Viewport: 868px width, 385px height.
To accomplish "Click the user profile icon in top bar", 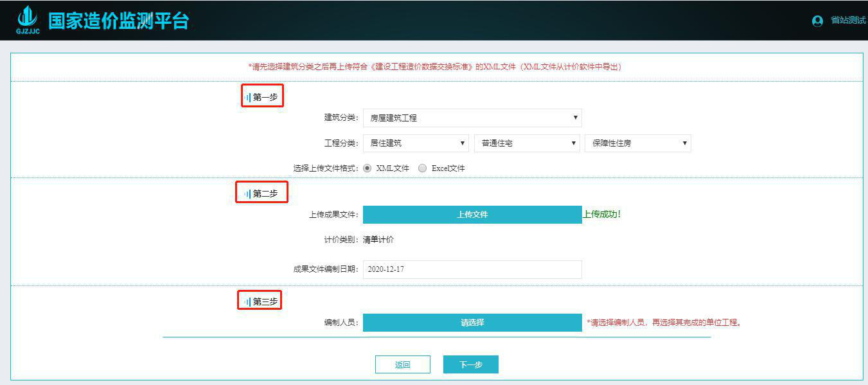I will [x=817, y=20].
